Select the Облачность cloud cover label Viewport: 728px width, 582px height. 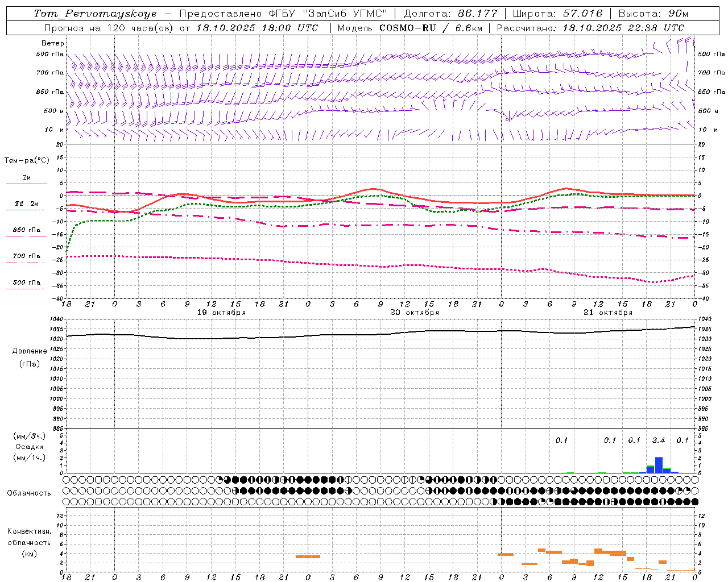tap(29, 493)
